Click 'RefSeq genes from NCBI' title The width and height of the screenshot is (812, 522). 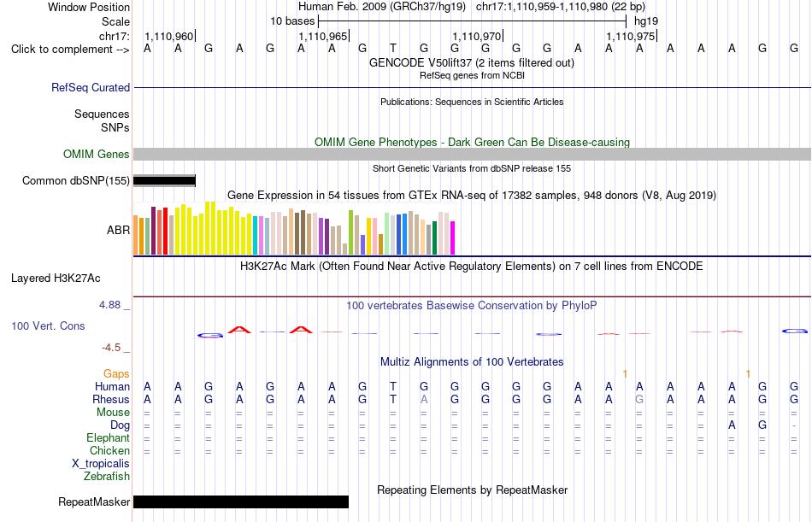[473, 75]
